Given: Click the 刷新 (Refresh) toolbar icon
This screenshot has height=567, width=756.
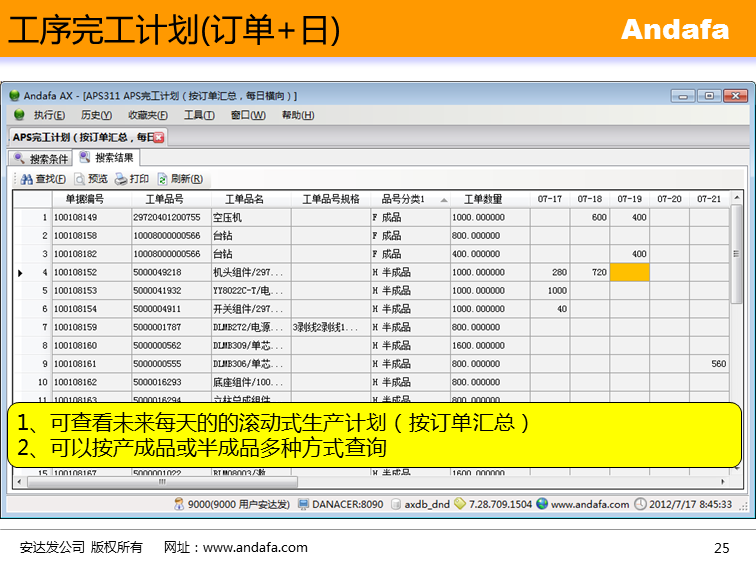Looking at the screenshot, I should pos(163,179).
